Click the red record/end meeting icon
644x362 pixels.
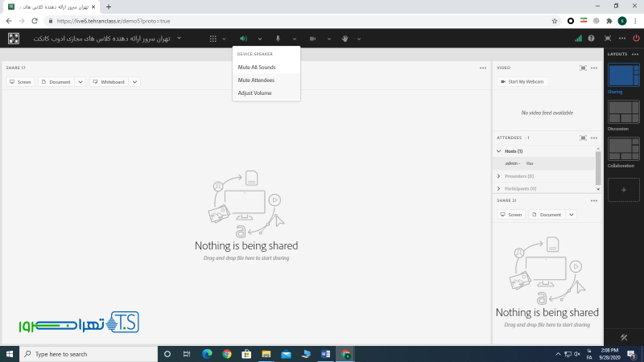[x=635, y=38]
